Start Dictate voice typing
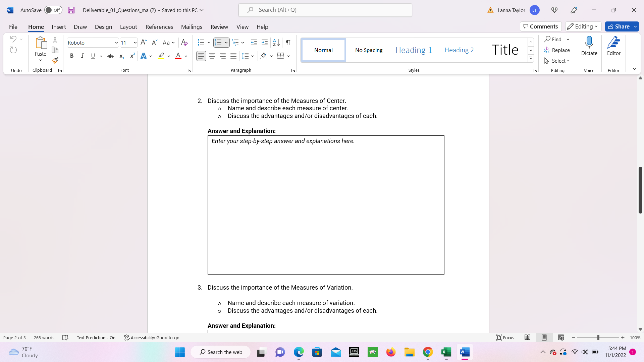644x362 pixels. (x=589, y=45)
